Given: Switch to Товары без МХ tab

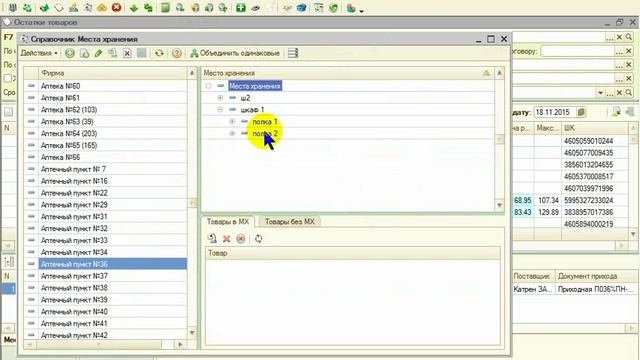Looking at the screenshot, I should [290, 222].
